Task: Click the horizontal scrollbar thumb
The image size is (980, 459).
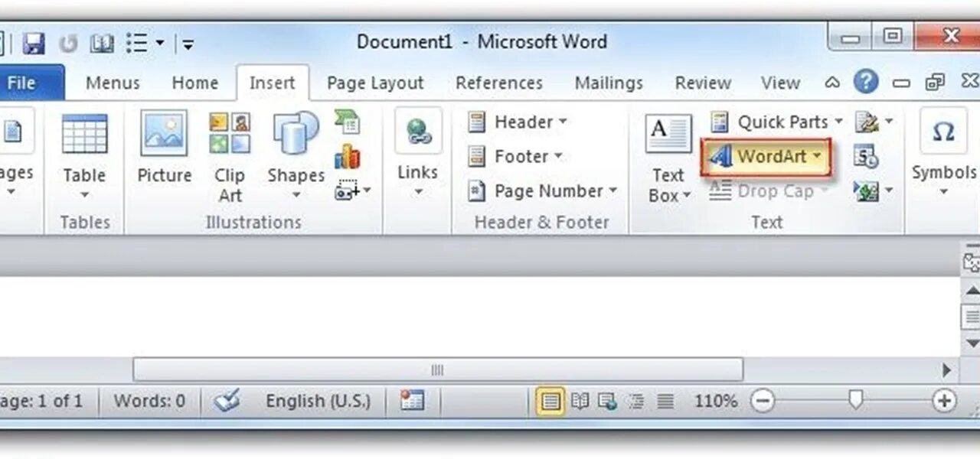Action: point(438,369)
